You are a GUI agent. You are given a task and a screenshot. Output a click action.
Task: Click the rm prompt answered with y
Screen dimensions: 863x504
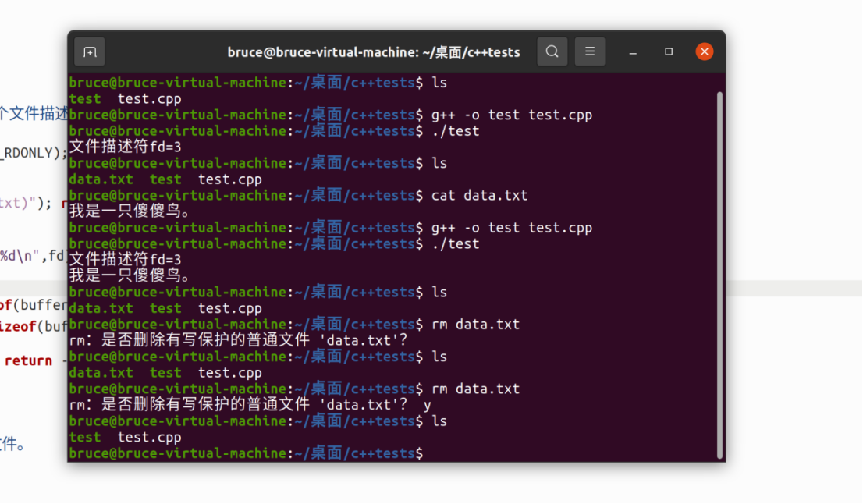[250, 405]
